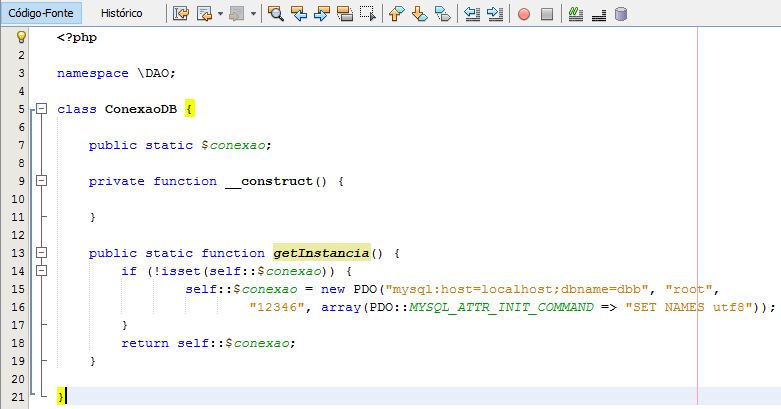The height and width of the screenshot is (409, 781).
Task: Go to previous bookmark
Action: click(x=396, y=13)
